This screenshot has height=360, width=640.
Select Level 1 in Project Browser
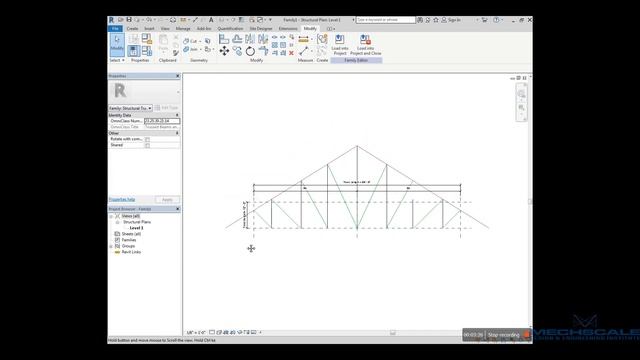click(136, 228)
